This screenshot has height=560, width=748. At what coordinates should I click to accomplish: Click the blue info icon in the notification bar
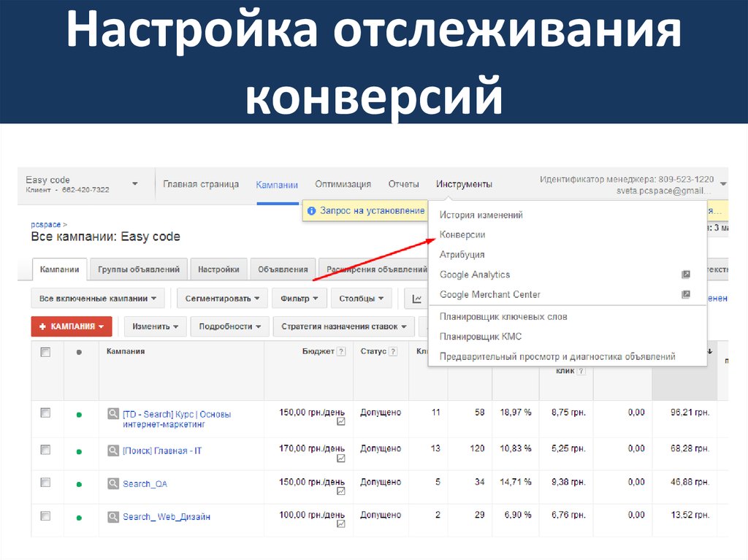coord(312,210)
